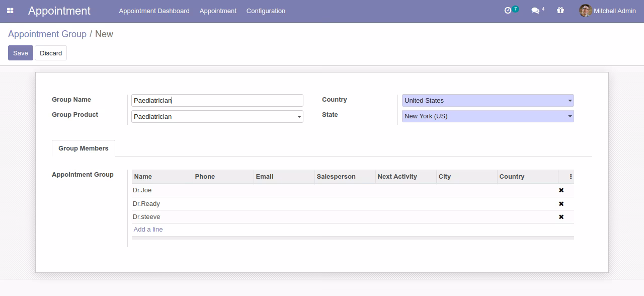The height and width of the screenshot is (296, 644).
Task: Open the optional columns kebab icon
Action: tap(571, 177)
